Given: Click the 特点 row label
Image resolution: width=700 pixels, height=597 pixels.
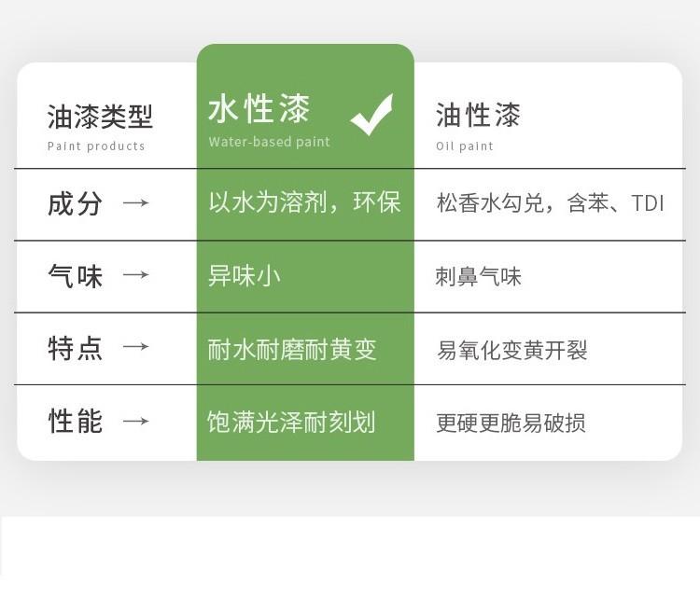Looking at the screenshot, I should click(x=75, y=349).
